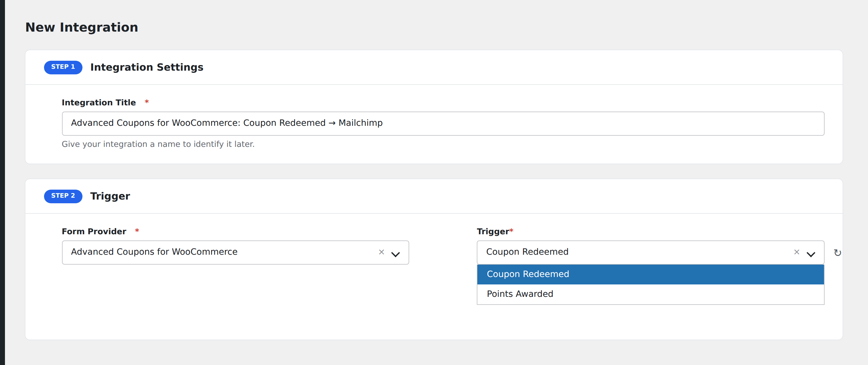The image size is (868, 365).
Task: Collapse the Trigger dropdown arrow
Action: 811,254
